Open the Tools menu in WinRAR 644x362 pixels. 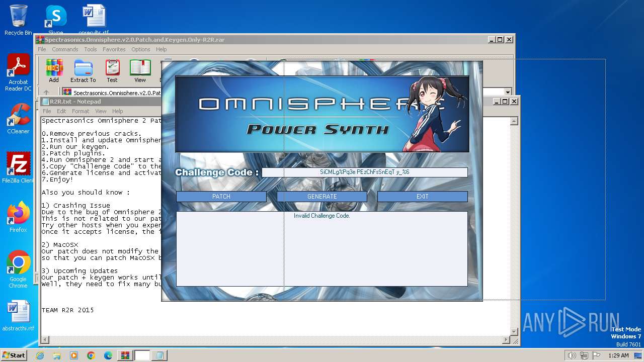[x=91, y=49]
